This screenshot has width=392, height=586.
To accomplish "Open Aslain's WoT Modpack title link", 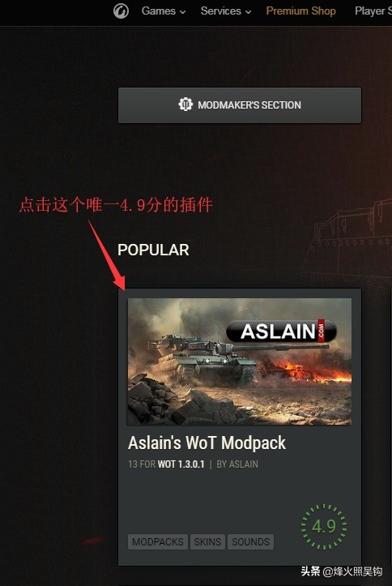I will [207, 443].
